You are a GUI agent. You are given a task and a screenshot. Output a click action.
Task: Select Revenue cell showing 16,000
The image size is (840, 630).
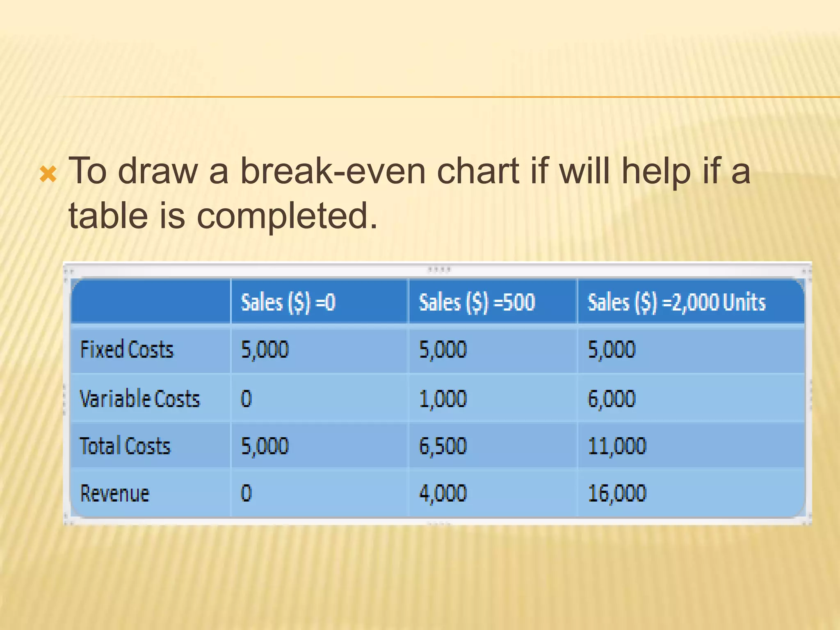click(x=617, y=493)
